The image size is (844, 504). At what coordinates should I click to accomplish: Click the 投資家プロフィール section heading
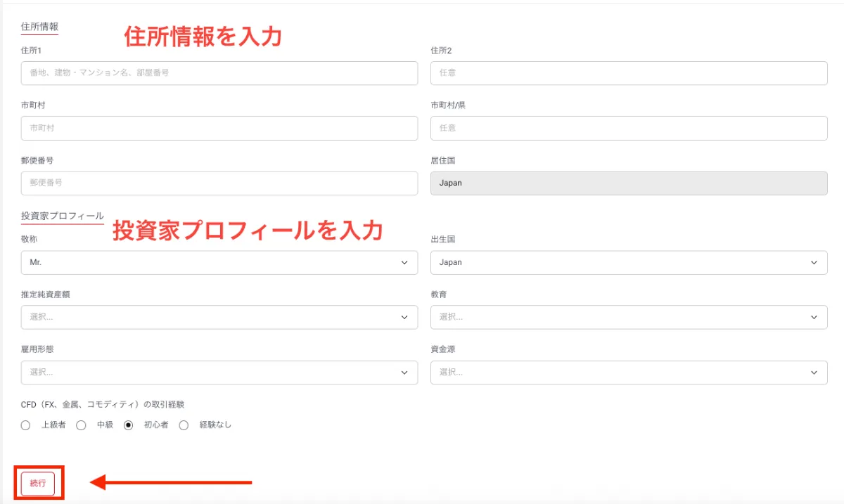pyautogui.click(x=60, y=216)
